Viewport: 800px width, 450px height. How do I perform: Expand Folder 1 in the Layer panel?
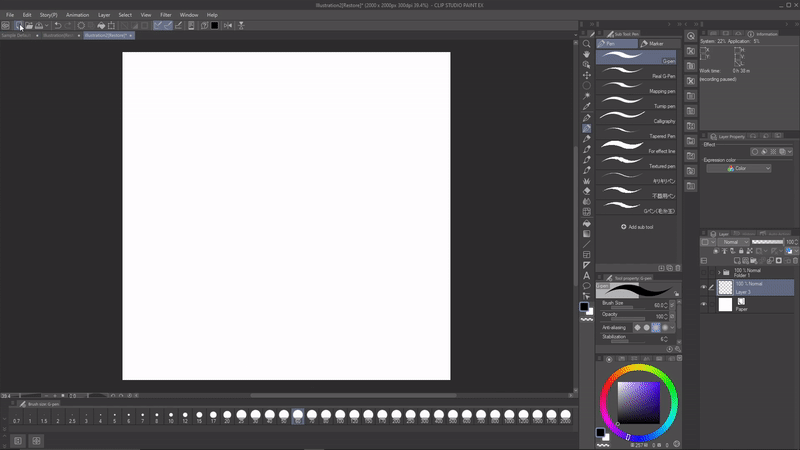coord(719,272)
